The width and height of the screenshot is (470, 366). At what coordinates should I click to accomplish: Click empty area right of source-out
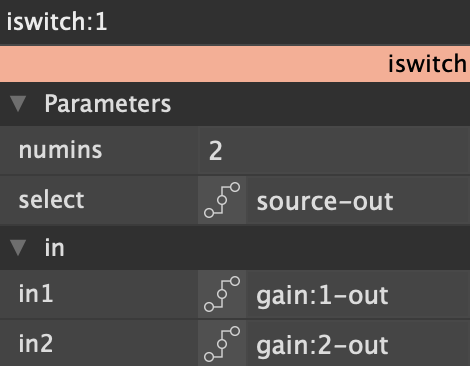coord(432,200)
